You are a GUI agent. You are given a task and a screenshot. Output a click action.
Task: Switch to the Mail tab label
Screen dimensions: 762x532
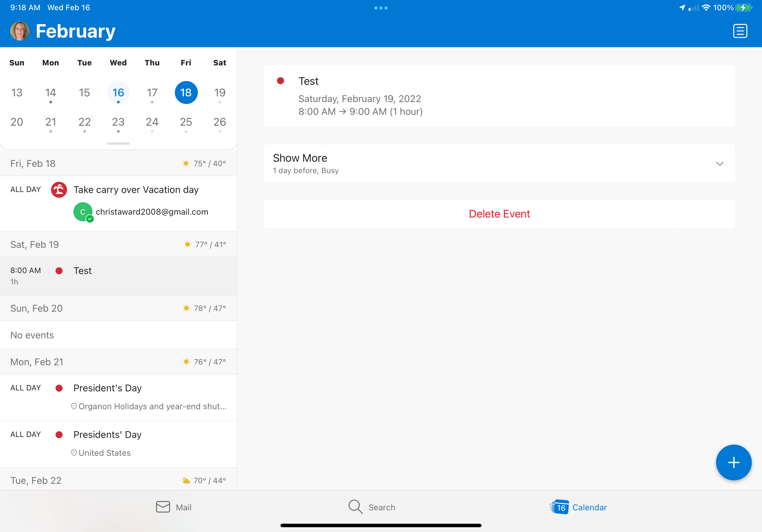pos(183,507)
